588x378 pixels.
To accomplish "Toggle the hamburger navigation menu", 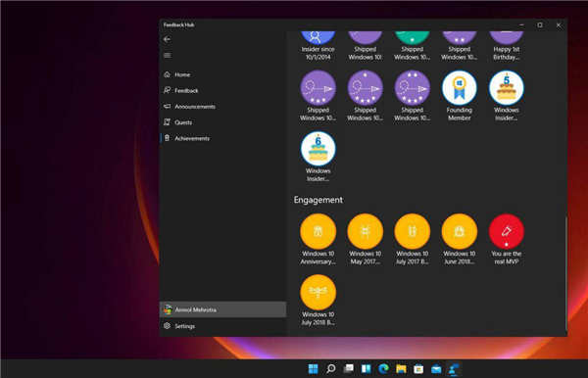I will click(x=168, y=56).
